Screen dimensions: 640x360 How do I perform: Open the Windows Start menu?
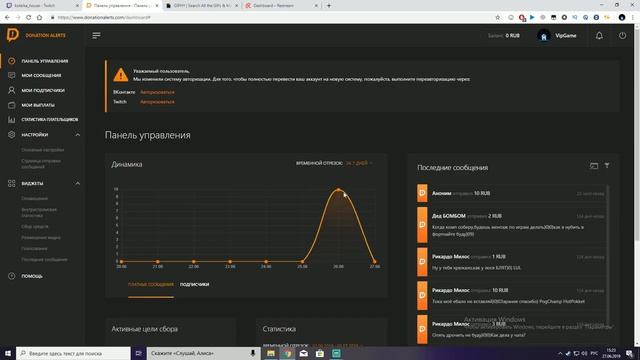pyautogui.click(x=8, y=353)
